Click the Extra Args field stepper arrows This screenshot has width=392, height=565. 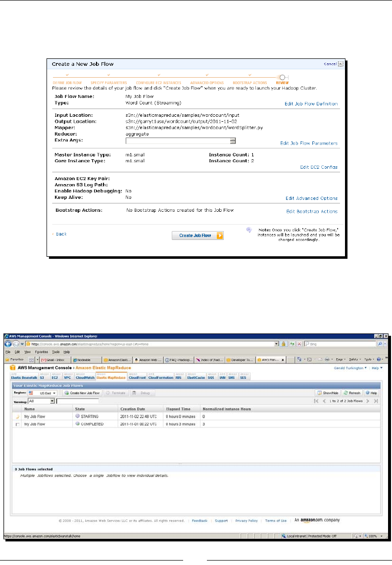(233, 141)
